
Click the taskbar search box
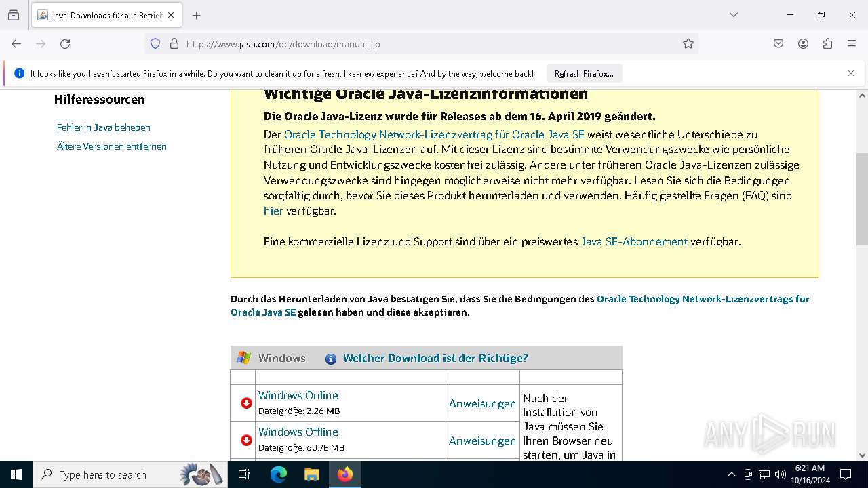[x=130, y=474]
